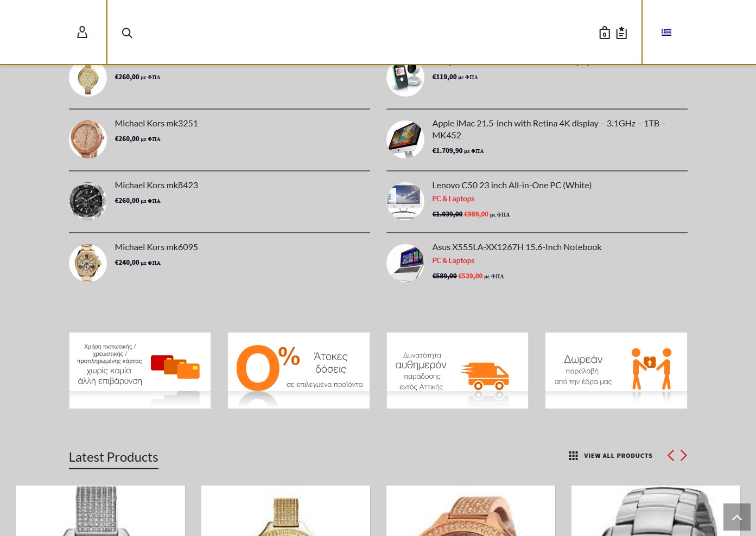Open Michael Kors mk8423 product link
756x536 pixels.
[x=156, y=186]
